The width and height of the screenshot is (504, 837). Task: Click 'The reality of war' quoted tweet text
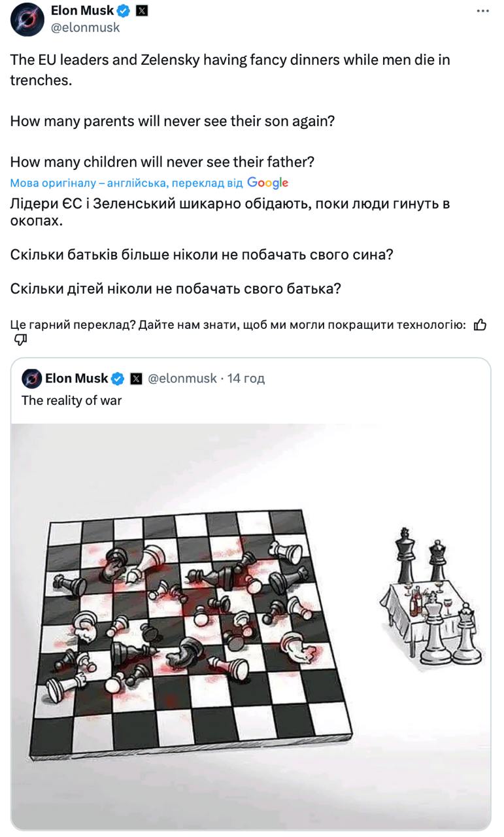72,401
